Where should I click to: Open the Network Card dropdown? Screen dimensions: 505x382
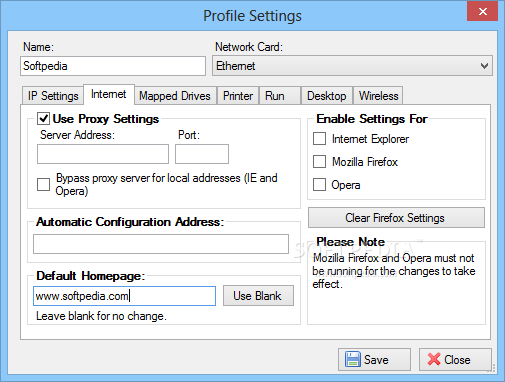point(352,66)
